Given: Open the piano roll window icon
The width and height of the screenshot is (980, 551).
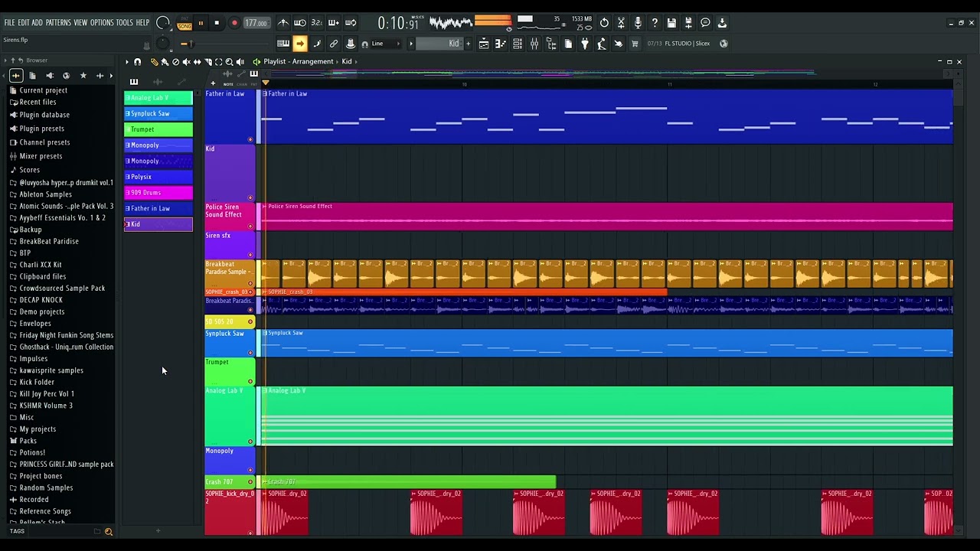Looking at the screenshot, I should point(501,44).
